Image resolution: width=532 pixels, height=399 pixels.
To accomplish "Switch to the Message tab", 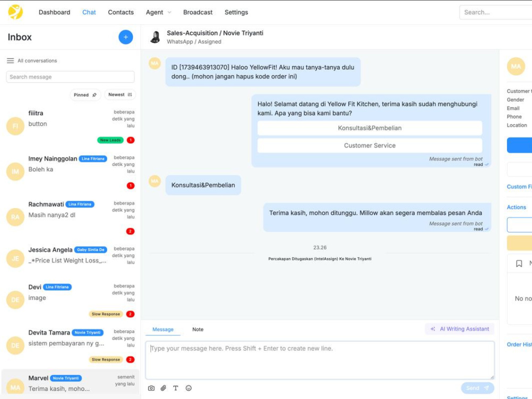I will (163, 329).
